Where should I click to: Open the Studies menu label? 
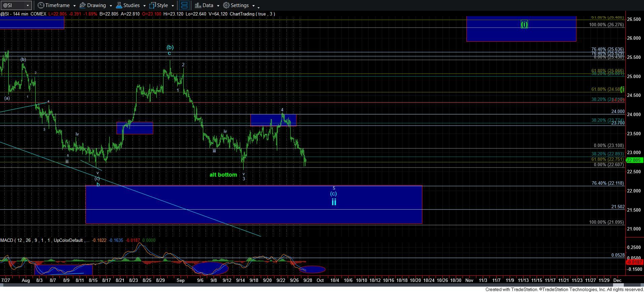pyautogui.click(x=131, y=5)
